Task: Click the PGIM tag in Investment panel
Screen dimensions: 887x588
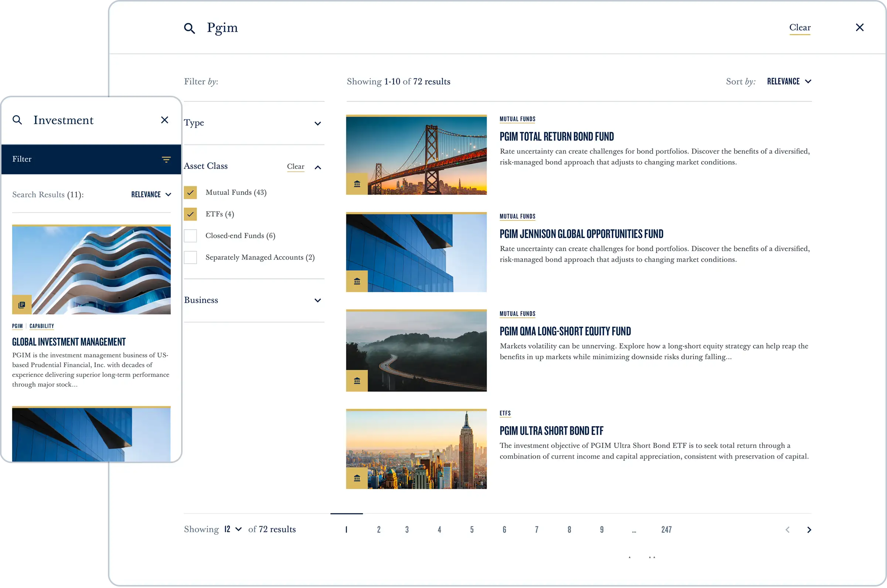Action: pyautogui.click(x=17, y=326)
